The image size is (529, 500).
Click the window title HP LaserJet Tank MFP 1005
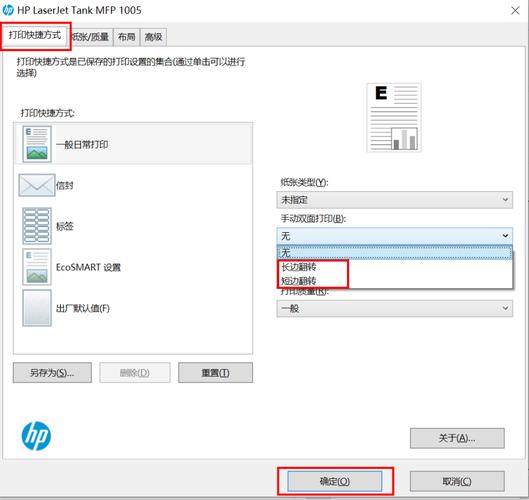click(x=79, y=10)
